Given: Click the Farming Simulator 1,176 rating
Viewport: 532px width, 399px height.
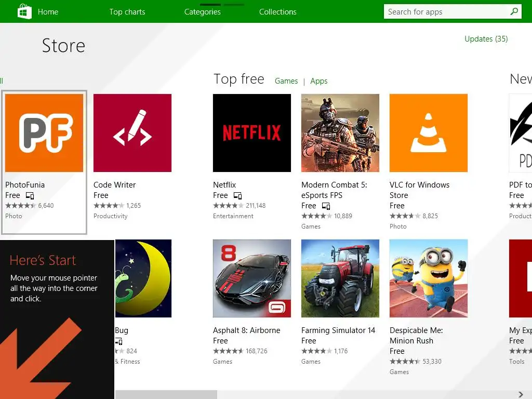Looking at the screenshot, I should 324,351.
